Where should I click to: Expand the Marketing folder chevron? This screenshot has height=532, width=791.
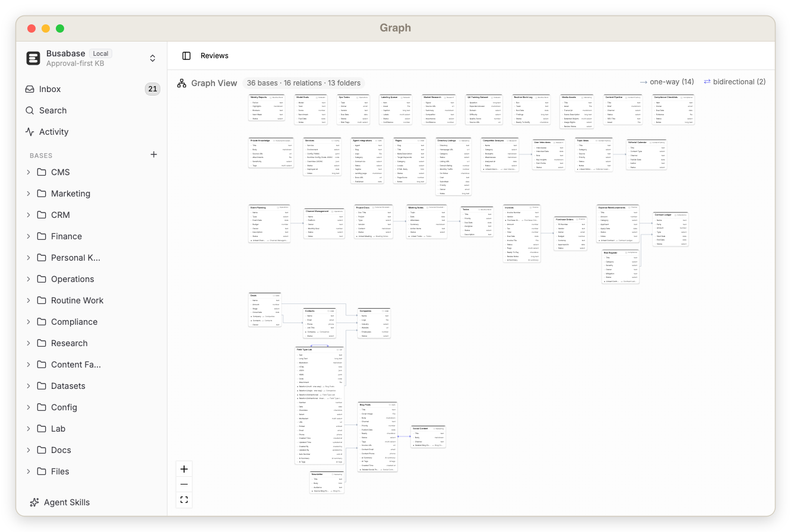pos(28,194)
